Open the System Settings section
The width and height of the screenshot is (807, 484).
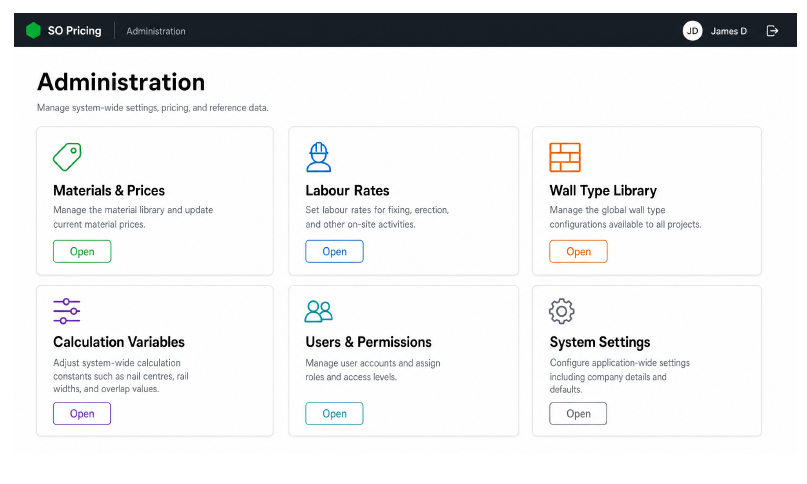(x=578, y=413)
